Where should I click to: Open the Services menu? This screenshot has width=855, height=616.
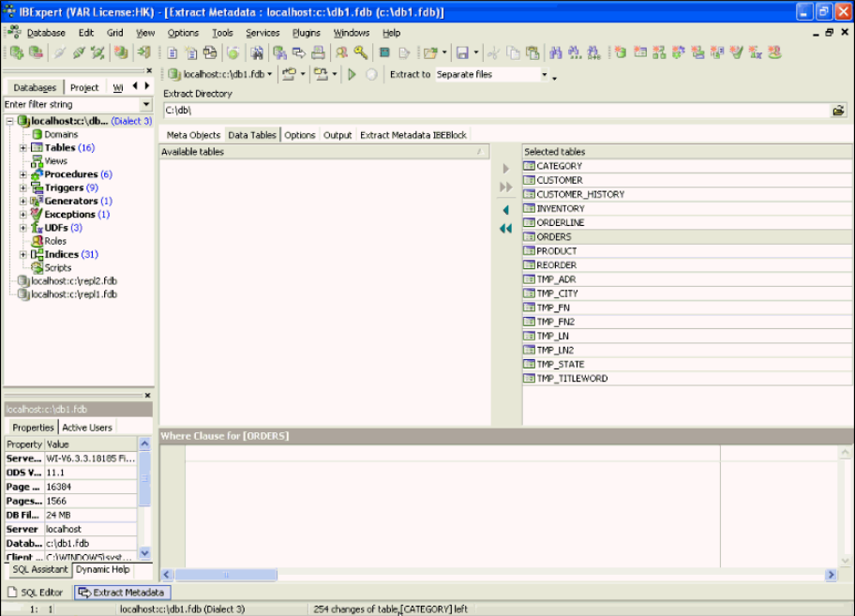(x=262, y=33)
